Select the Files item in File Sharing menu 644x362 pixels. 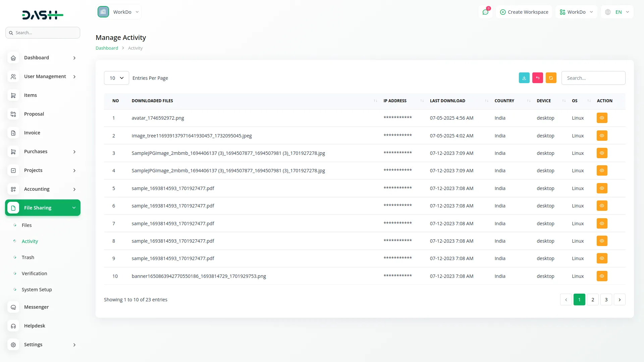click(26, 225)
